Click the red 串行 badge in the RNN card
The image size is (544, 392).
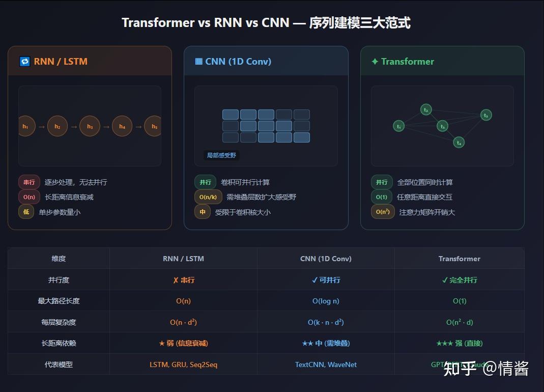click(29, 182)
